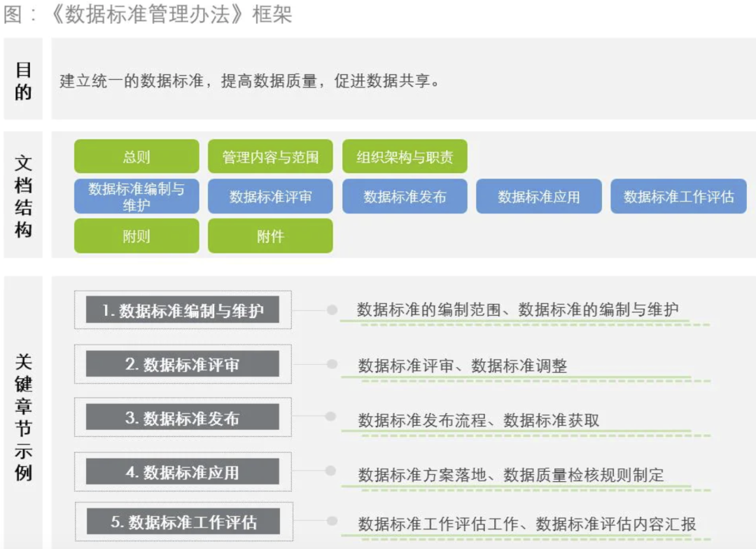Click the text 数据标准发布流程、数据标准获取

[479, 420]
